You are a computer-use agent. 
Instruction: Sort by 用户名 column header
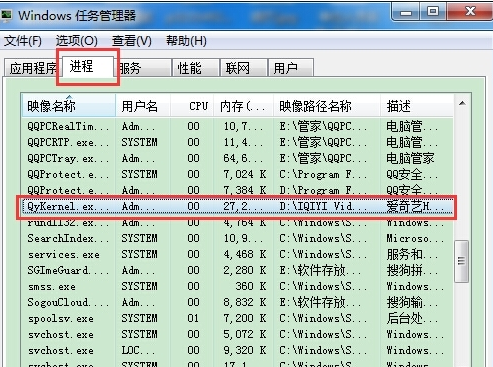pyautogui.click(x=143, y=106)
